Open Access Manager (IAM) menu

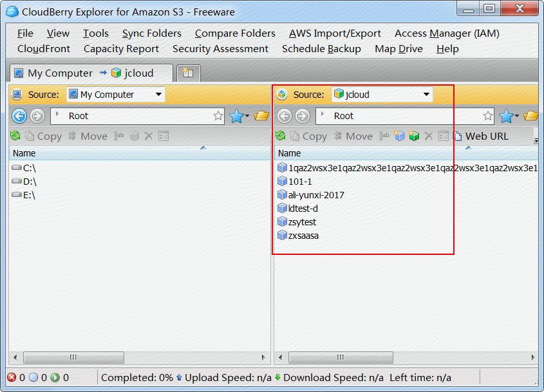pos(447,33)
